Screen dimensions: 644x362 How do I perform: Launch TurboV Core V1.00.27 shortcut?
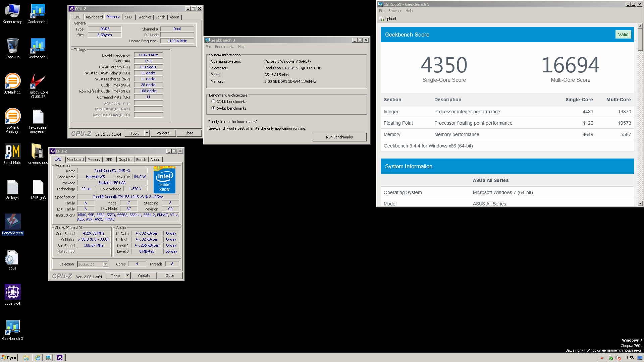point(38,86)
